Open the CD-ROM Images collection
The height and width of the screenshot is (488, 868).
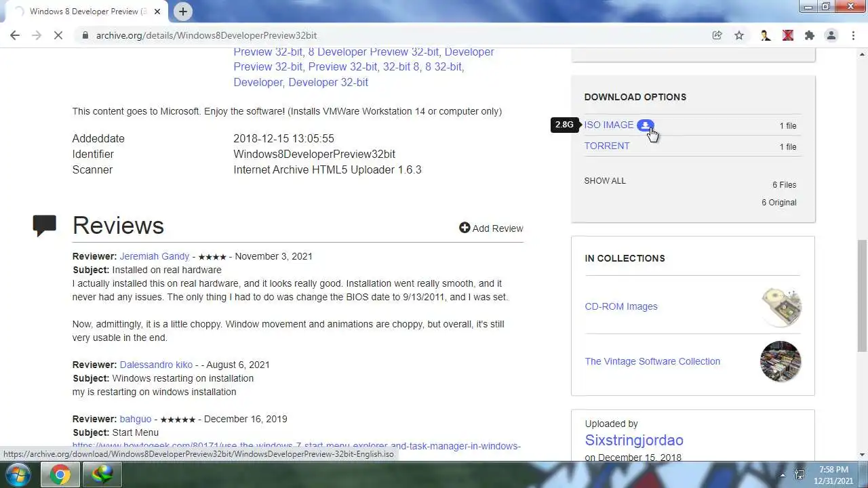tap(621, 306)
